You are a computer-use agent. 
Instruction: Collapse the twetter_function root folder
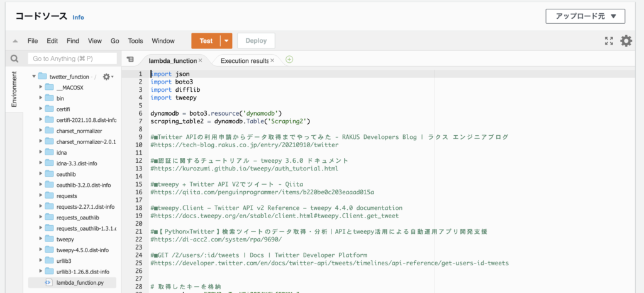(34, 76)
